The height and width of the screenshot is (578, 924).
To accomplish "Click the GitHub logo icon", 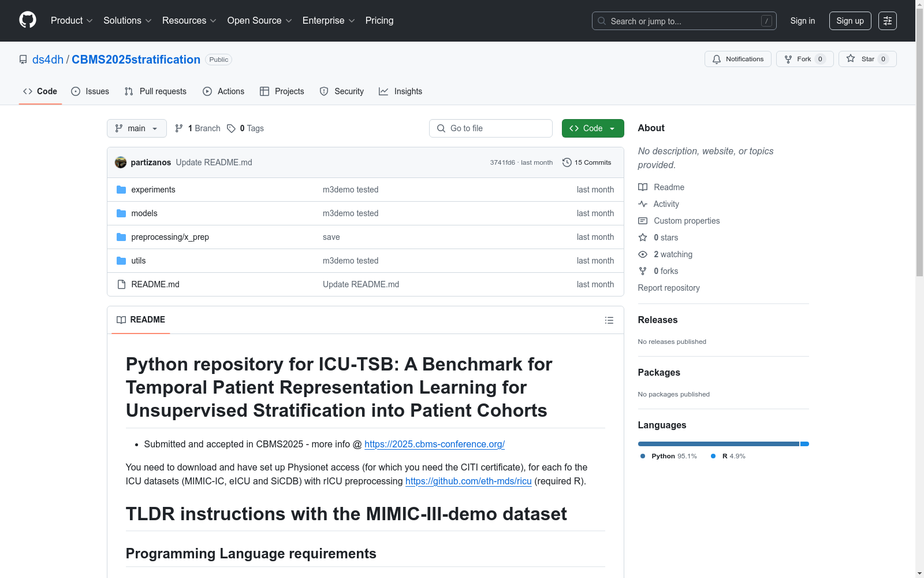I will point(28,20).
